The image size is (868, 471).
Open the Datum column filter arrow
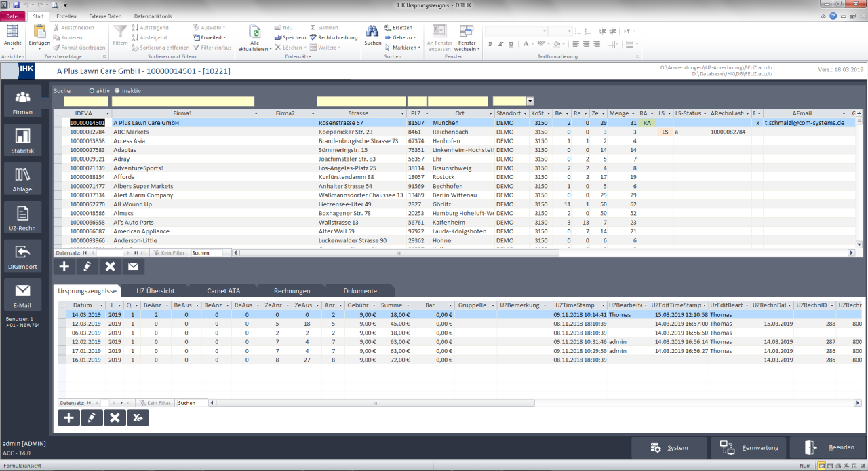click(x=103, y=305)
